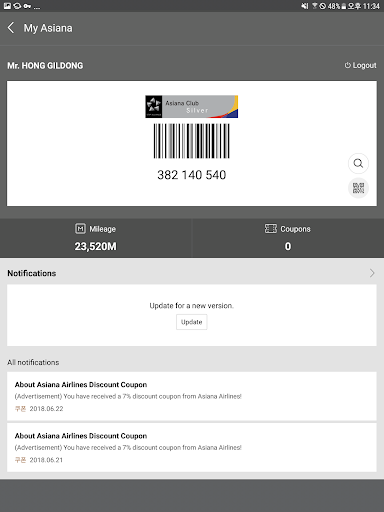
Task: Expand Notifications with the right chevron
Action: pyautogui.click(x=372, y=273)
